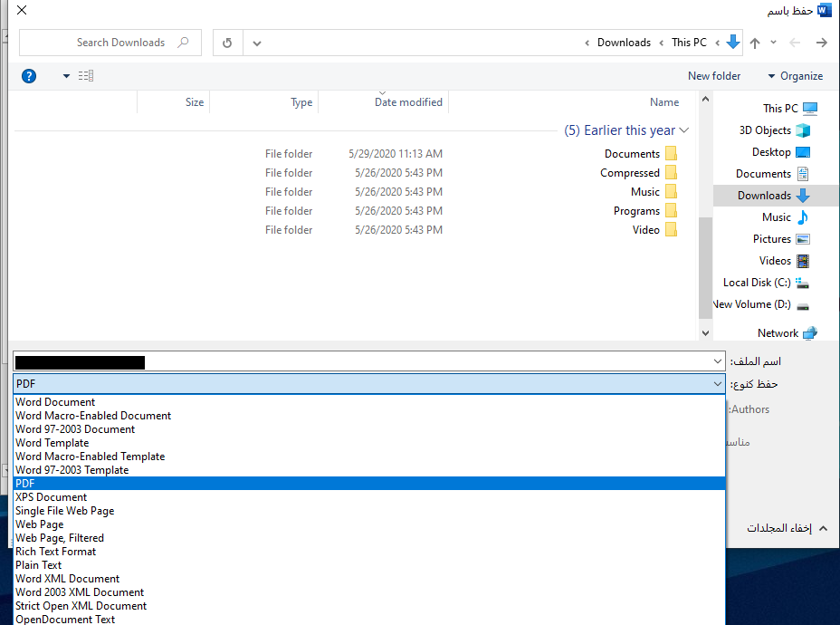Click the Programs folder icon

[671, 211]
